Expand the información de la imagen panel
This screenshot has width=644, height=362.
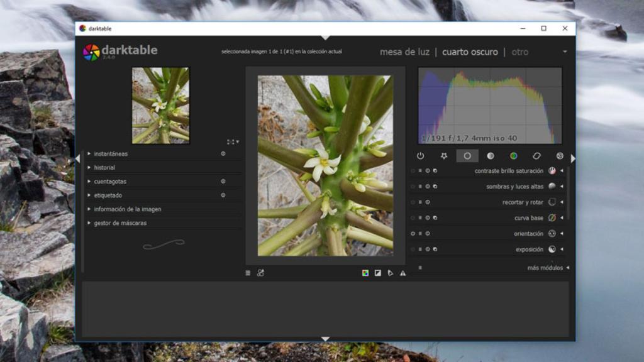128,209
